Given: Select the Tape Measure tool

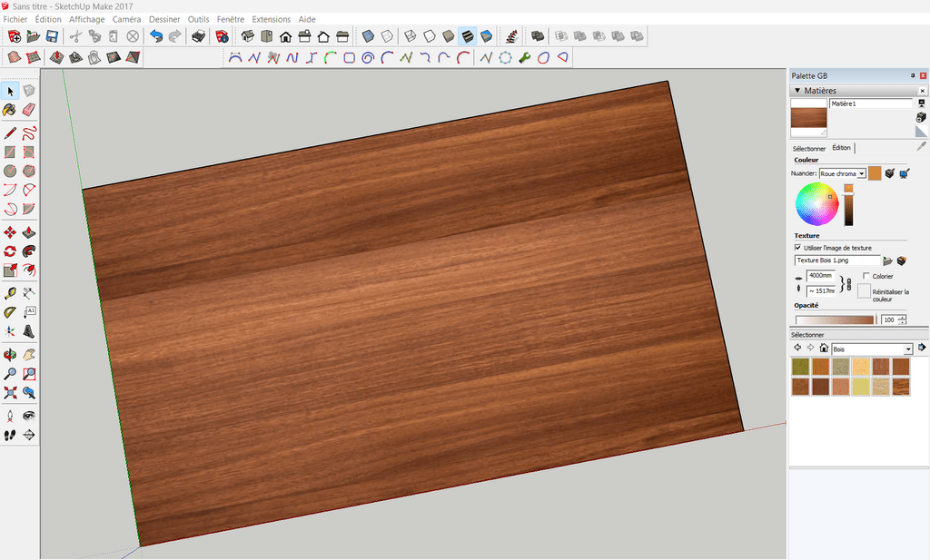Looking at the screenshot, I should click(x=10, y=292).
